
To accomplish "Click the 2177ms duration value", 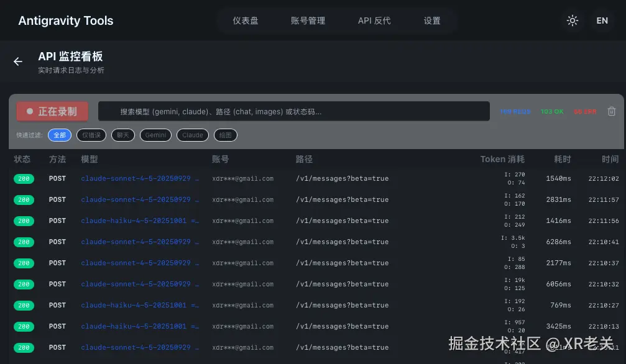I will pyautogui.click(x=558, y=263).
